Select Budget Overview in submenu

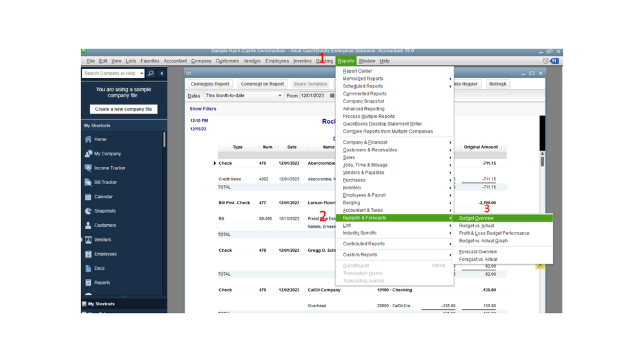pyautogui.click(x=503, y=218)
